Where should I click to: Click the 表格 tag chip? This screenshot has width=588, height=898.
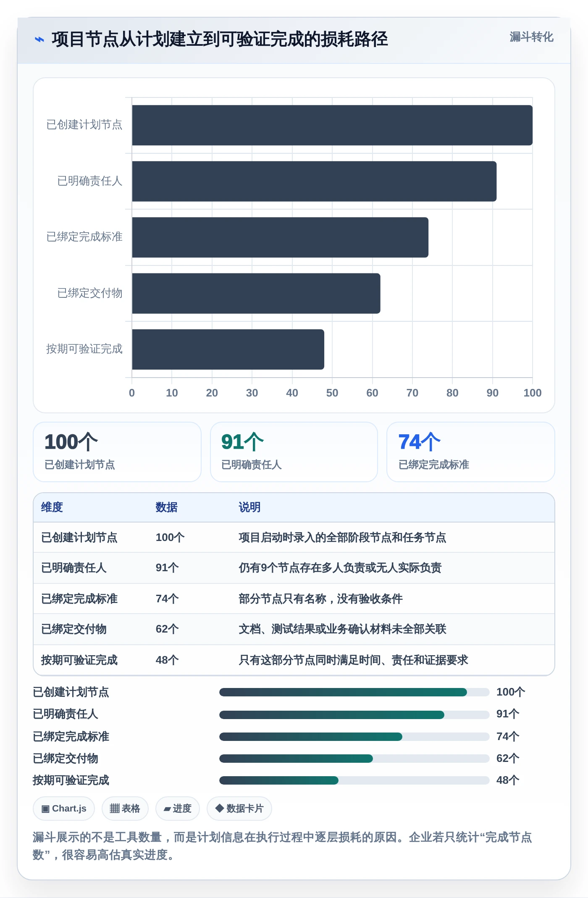tap(125, 809)
